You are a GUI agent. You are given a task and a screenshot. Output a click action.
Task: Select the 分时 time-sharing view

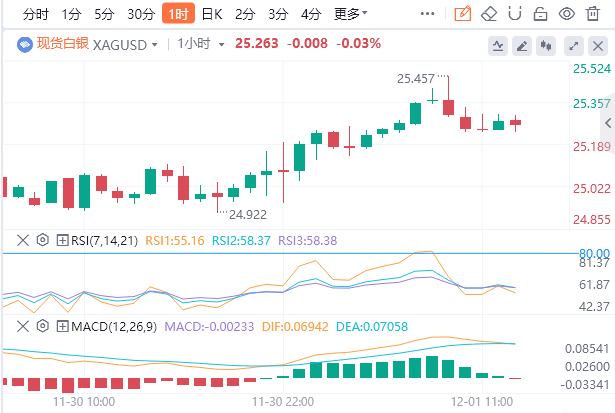coord(34,14)
